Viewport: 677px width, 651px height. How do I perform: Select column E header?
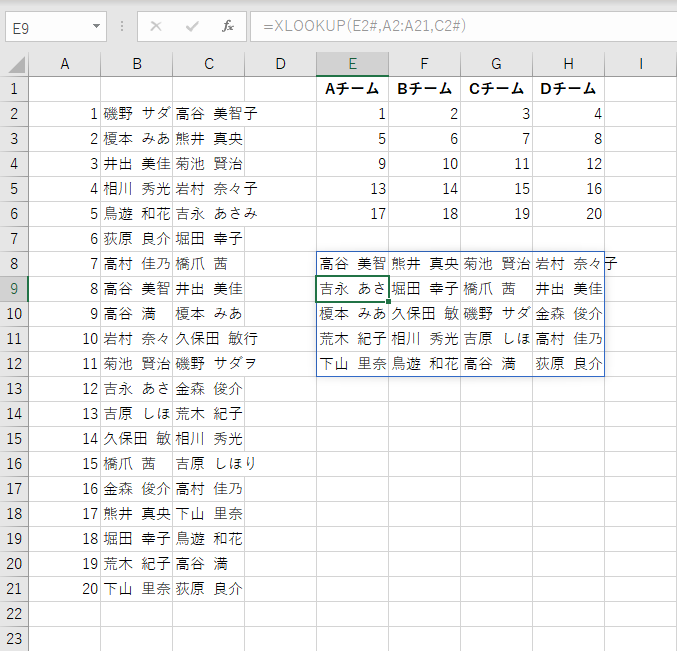352,64
